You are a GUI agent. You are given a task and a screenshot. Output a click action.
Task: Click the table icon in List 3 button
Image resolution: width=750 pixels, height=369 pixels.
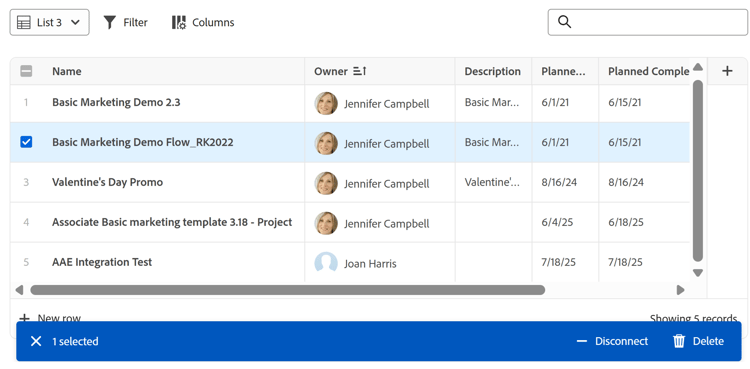click(x=23, y=22)
